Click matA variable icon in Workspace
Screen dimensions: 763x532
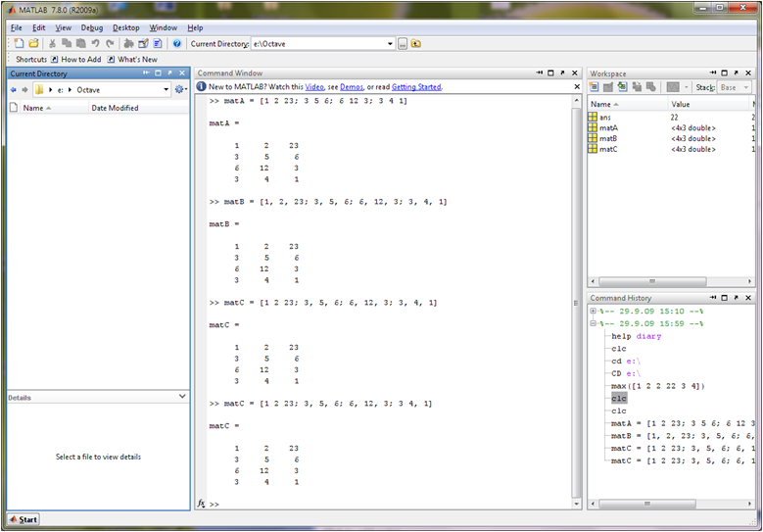tap(593, 127)
